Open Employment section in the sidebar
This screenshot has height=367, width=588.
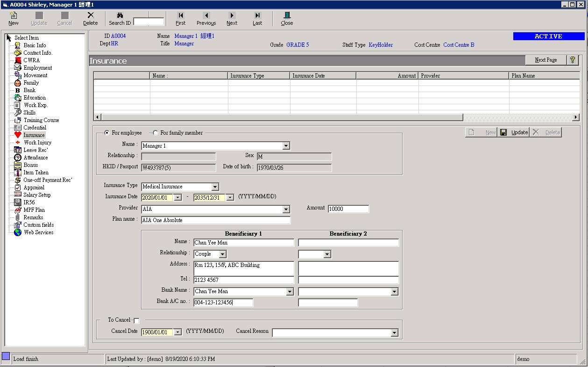pyautogui.click(x=37, y=68)
